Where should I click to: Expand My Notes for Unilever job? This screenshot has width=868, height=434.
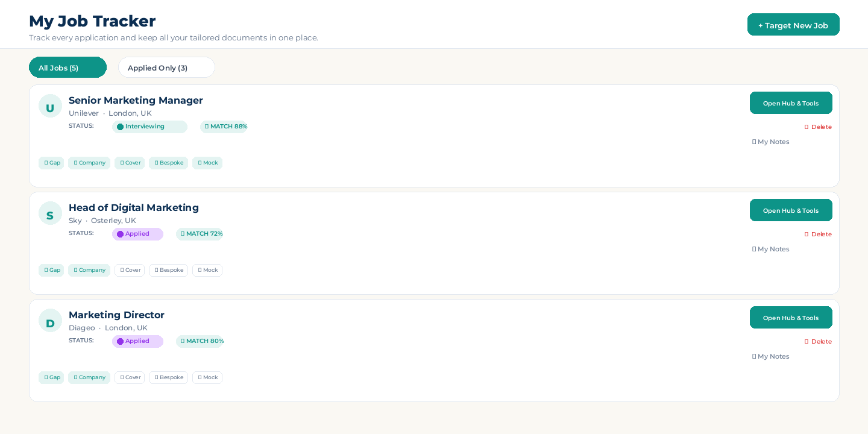point(771,142)
